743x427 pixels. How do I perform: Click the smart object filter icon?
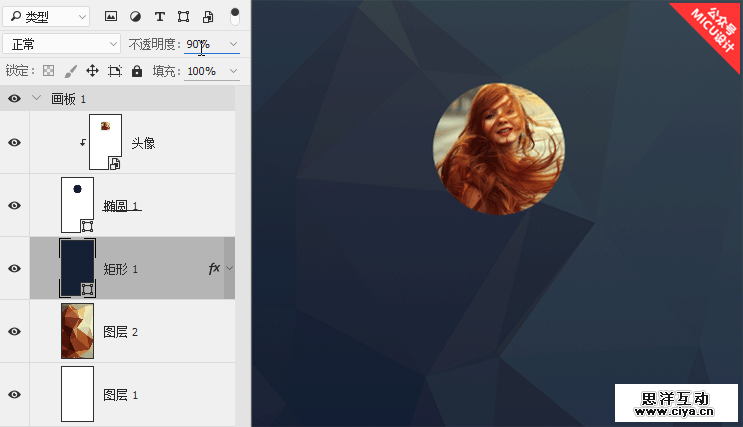[x=207, y=17]
